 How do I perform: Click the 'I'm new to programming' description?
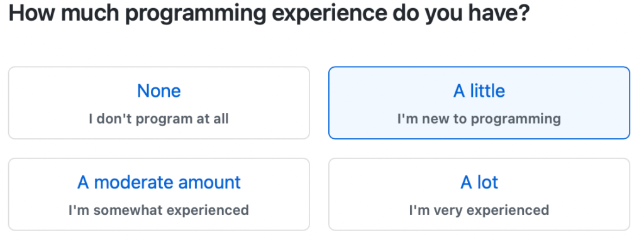pos(479,119)
